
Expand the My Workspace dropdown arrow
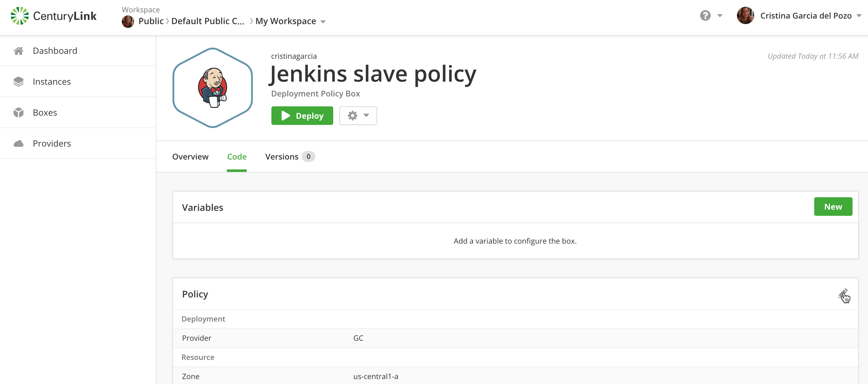click(x=323, y=22)
